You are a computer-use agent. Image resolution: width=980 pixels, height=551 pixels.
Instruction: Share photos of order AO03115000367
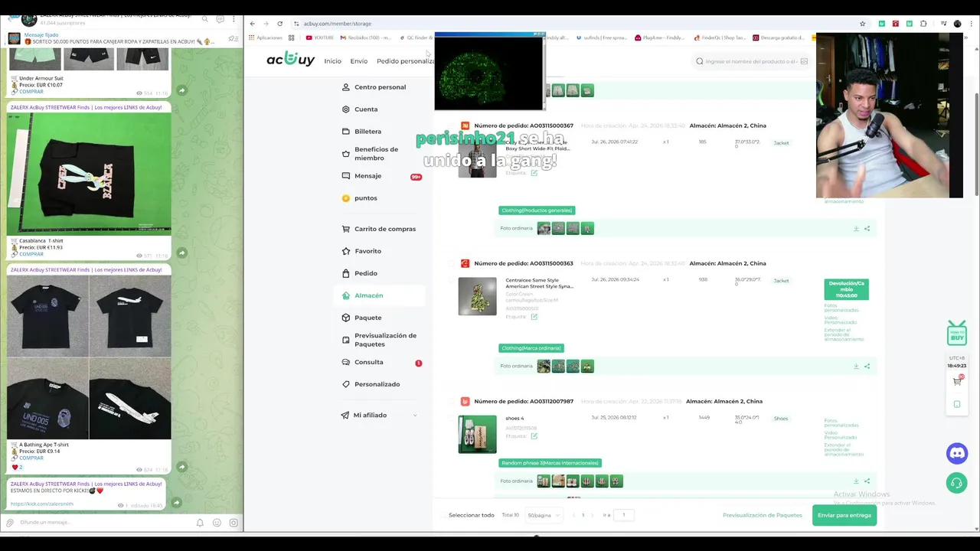click(x=867, y=229)
